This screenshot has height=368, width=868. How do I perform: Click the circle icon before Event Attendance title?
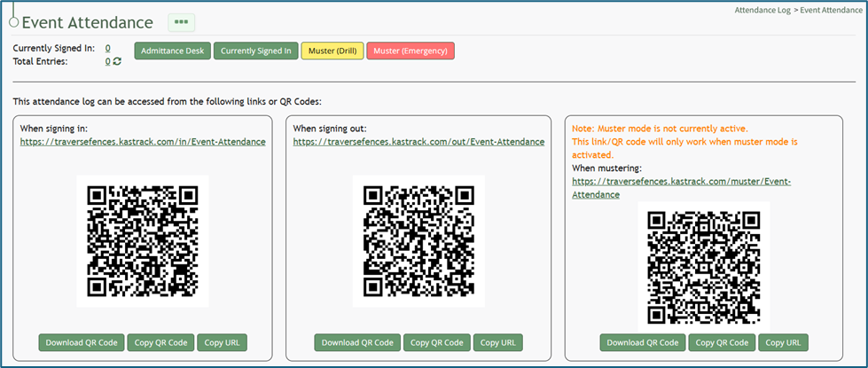point(13,22)
